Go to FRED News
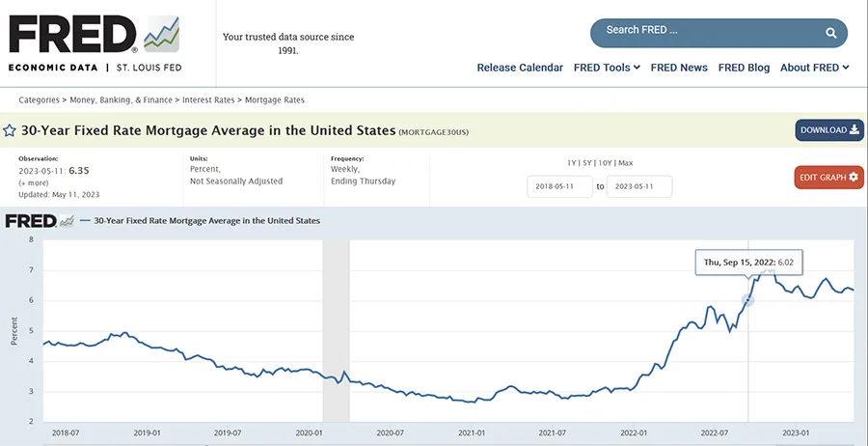Viewport: 868px width, 446px height. [679, 68]
